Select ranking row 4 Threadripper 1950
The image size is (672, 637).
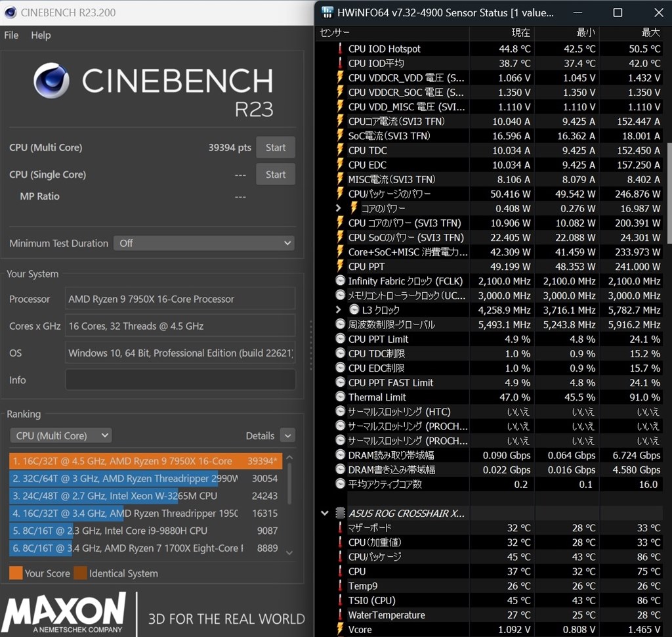146,513
